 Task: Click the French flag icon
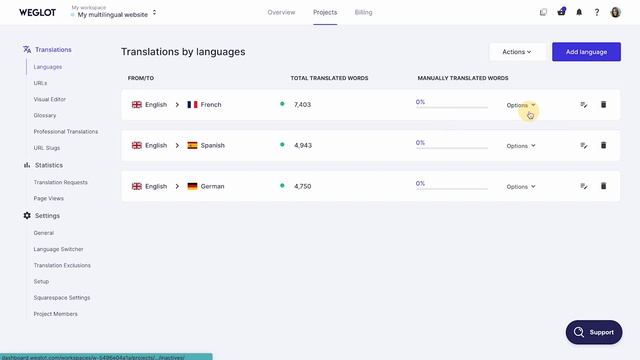click(x=192, y=104)
